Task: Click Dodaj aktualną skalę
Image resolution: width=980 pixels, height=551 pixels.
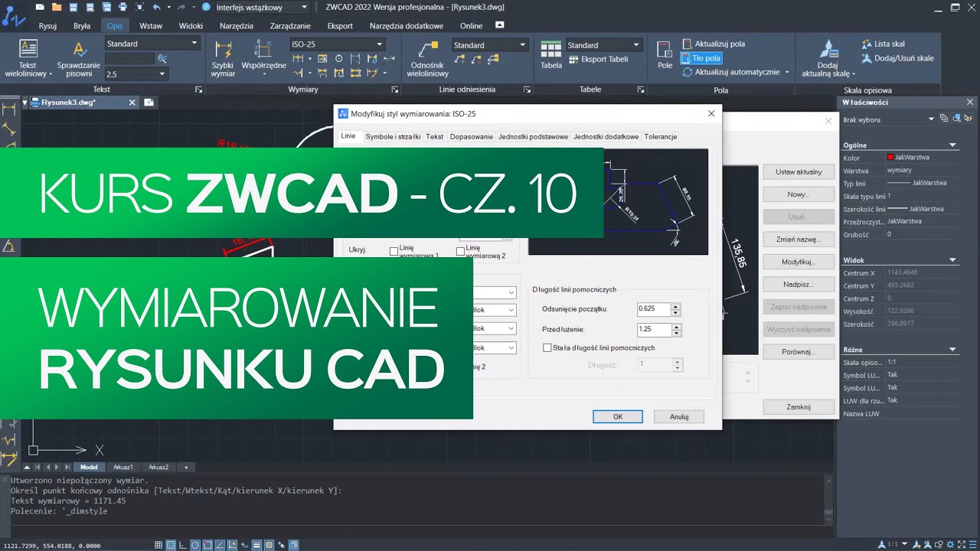Action: pyautogui.click(x=828, y=59)
